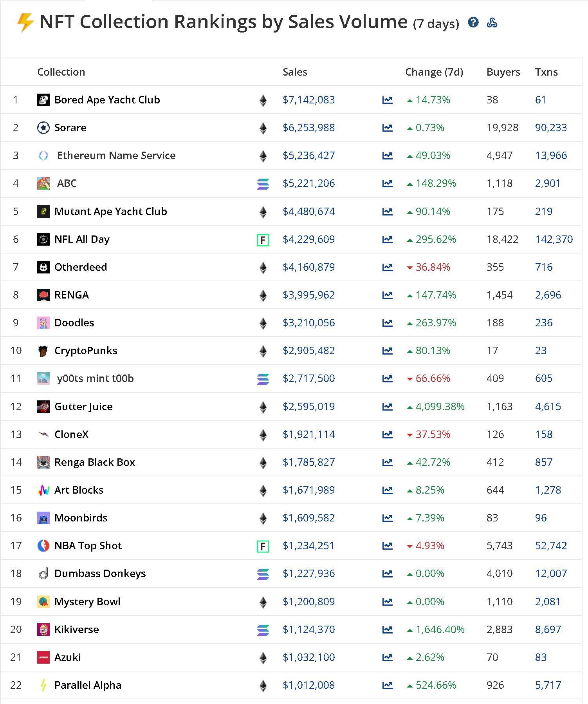Open the chart icon for Doodles
588x704 pixels.
(387, 323)
